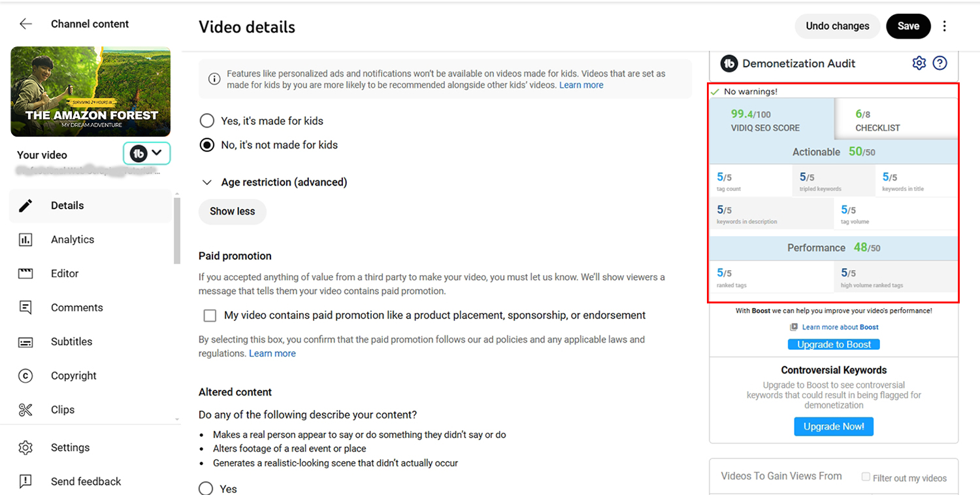Open Demonetization Audit settings gear

coord(919,63)
